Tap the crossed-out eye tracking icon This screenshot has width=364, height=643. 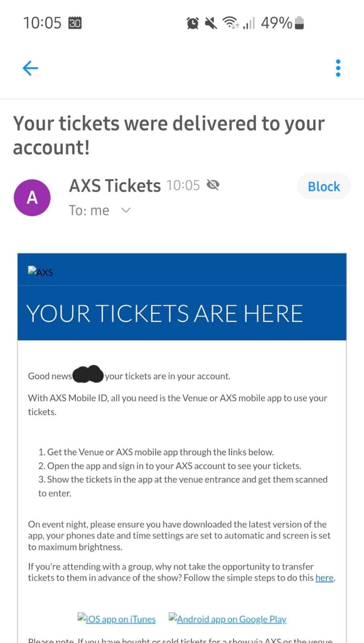point(213,186)
